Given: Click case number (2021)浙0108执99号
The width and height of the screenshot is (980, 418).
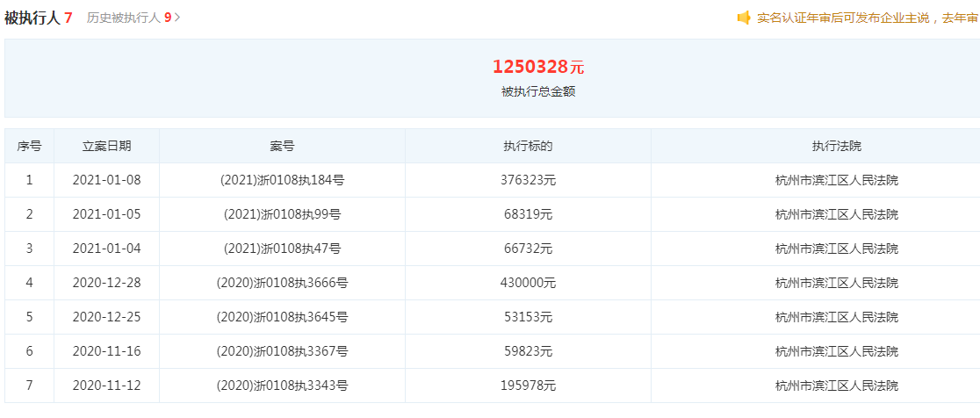Looking at the screenshot, I should click(x=283, y=215).
